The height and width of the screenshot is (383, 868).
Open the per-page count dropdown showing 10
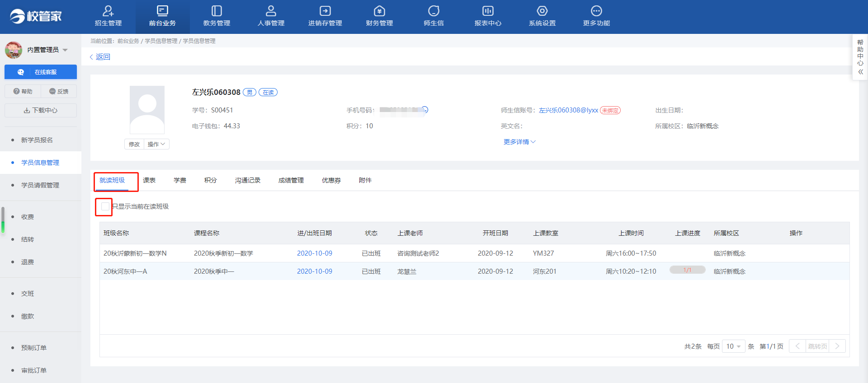[x=733, y=346]
